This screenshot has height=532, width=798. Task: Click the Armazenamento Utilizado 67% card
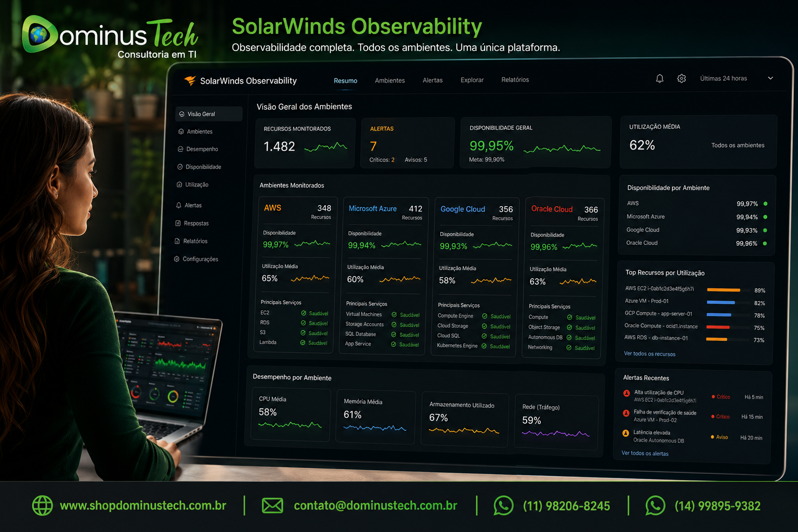coord(465,419)
